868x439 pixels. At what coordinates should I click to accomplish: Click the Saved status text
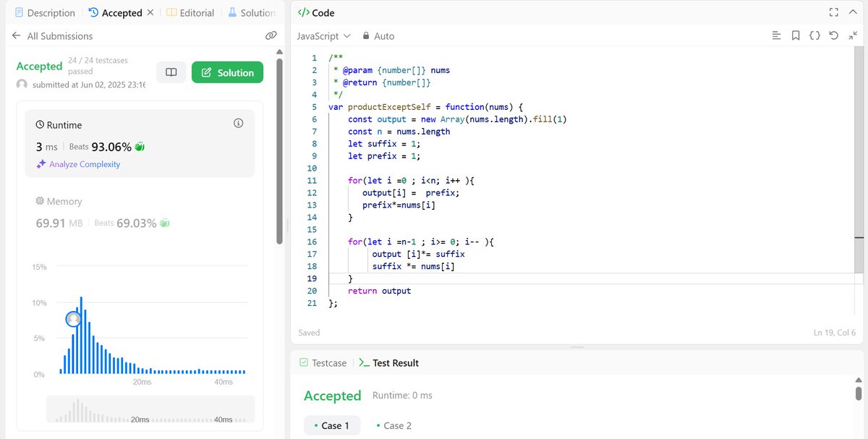pos(309,333)
